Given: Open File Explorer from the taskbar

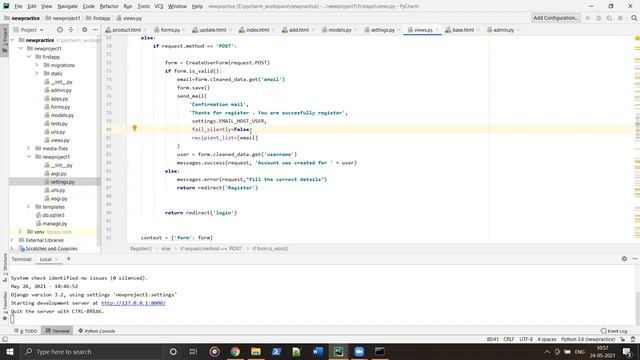Looking at the screenshot, I should coord(256,351).
